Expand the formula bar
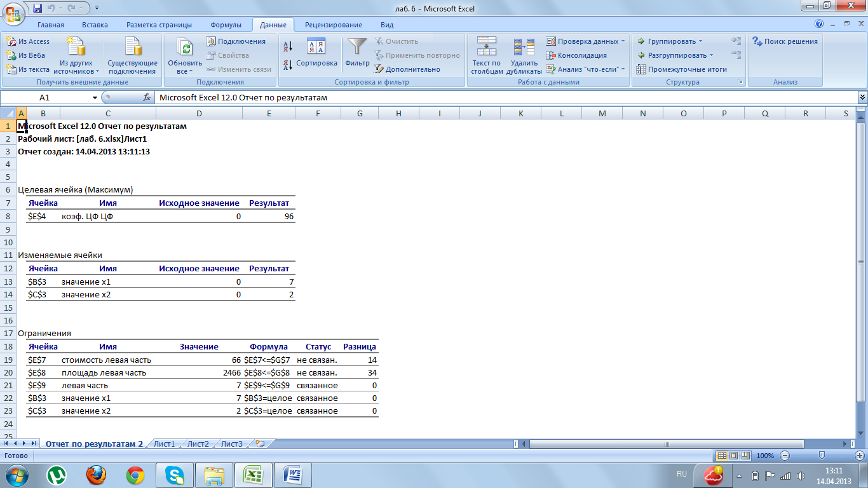Viewport: 868px width, 488px height. click(862, 98)
